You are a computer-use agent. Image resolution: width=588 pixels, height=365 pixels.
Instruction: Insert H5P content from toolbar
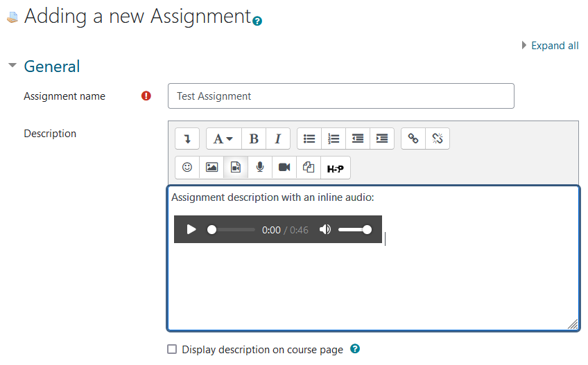click(335, 168)
